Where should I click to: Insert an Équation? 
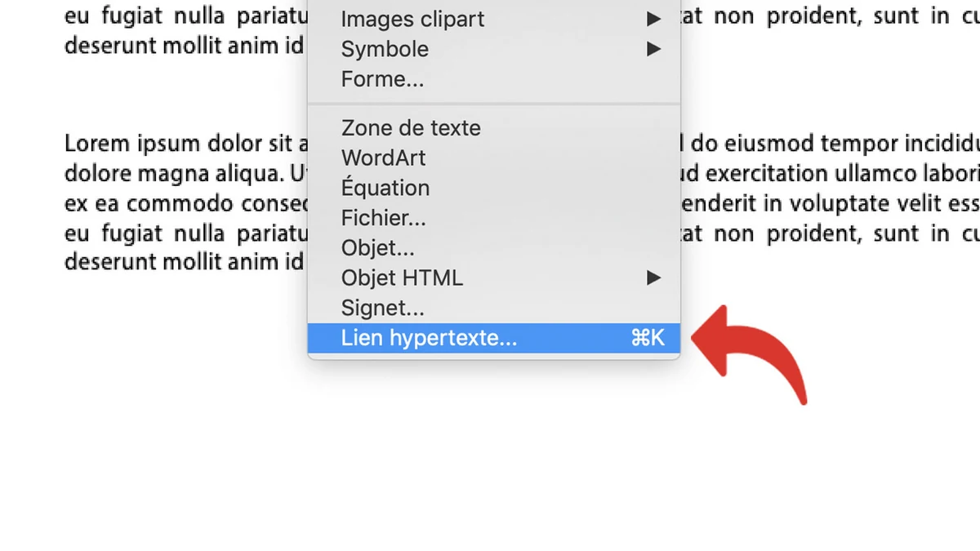tap(385, 188)
